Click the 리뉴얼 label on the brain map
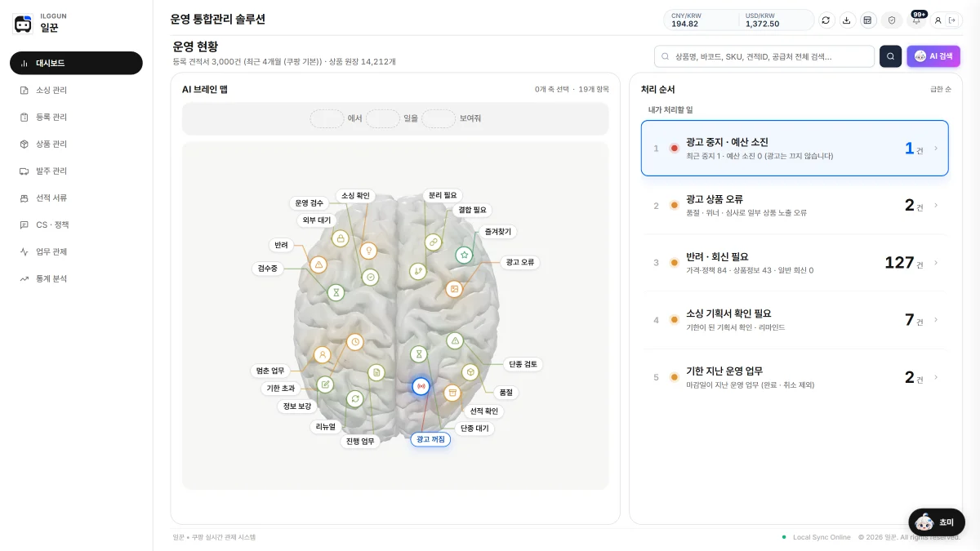 tap(326, 426)
